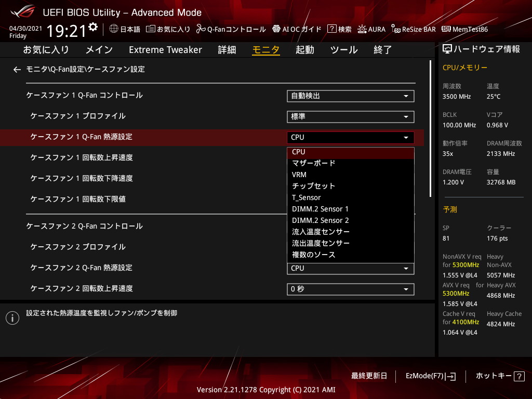Collapse the ケースファン 1 Q-Fan 熱源設定 dropdown
This screenshot has width=532, height=399.
(x=351, y=137)
